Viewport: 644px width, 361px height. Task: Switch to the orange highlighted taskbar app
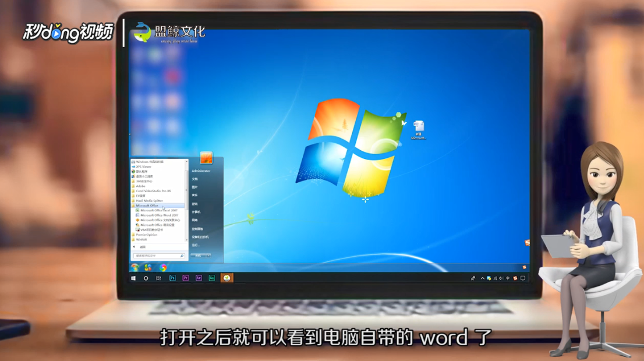(x=227, y=278)
